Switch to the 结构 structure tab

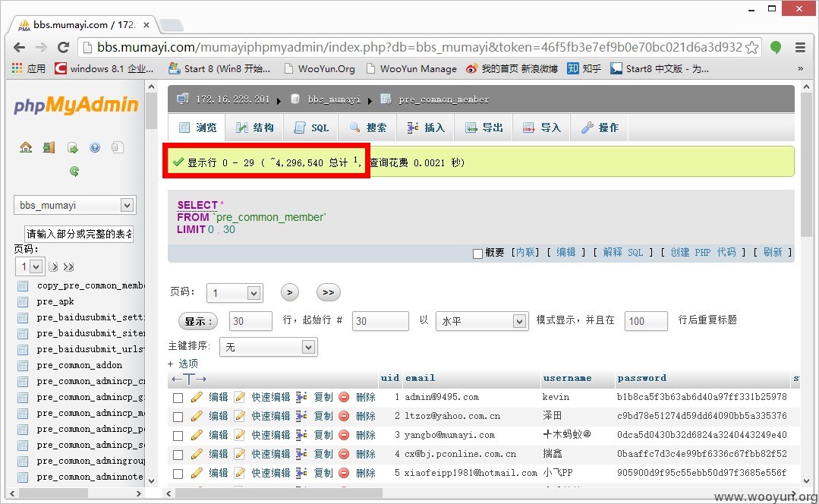point(254,128)
